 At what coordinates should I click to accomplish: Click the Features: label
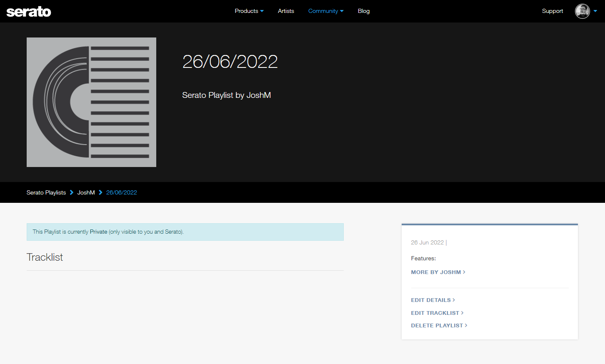pyautogui.click(x=423, y=259)
